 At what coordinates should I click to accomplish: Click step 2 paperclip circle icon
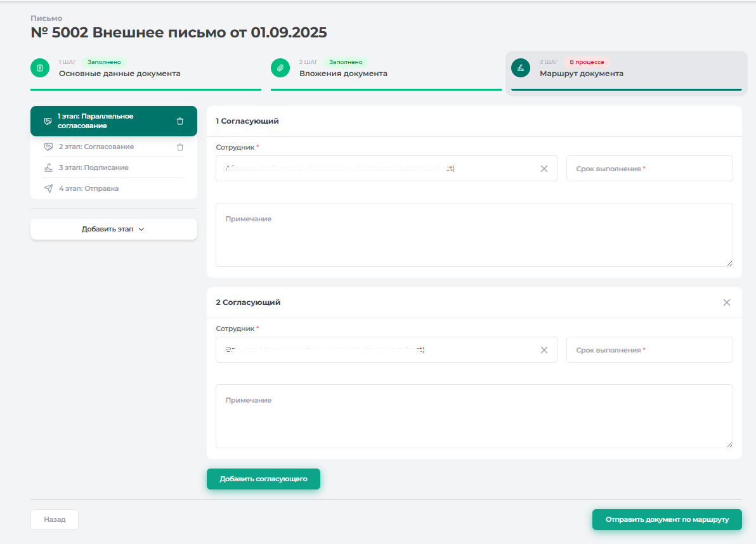point(280,68)
